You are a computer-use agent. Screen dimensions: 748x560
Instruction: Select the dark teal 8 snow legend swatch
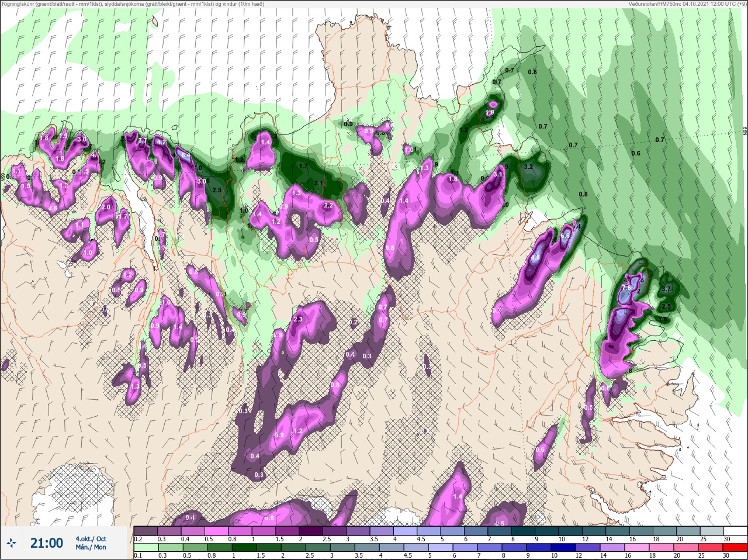click(x=523, y=531)
